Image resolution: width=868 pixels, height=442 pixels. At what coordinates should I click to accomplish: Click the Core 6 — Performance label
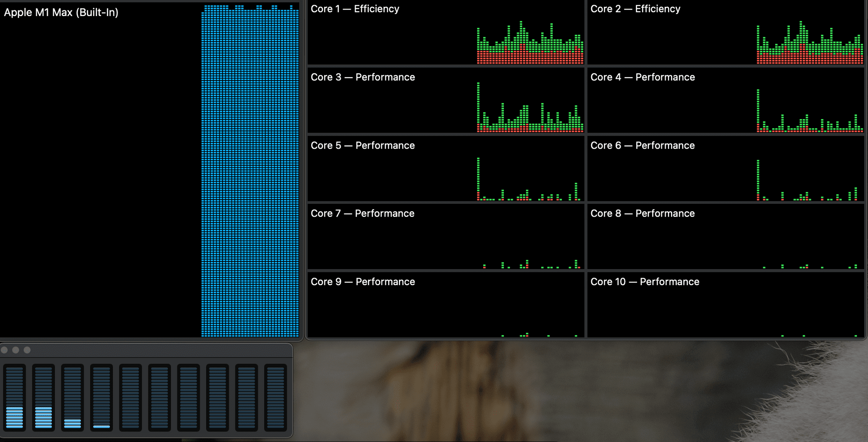(x=643, y=145)
